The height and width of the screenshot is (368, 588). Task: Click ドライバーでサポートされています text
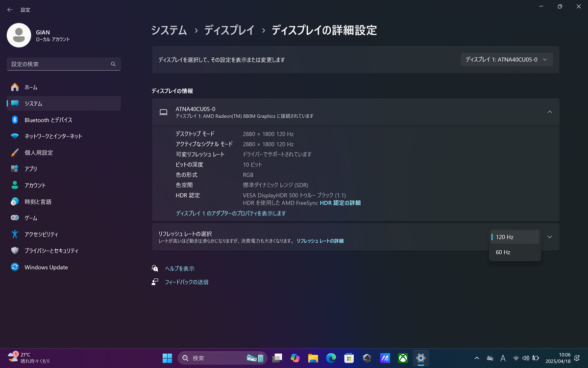coord(277,155)
